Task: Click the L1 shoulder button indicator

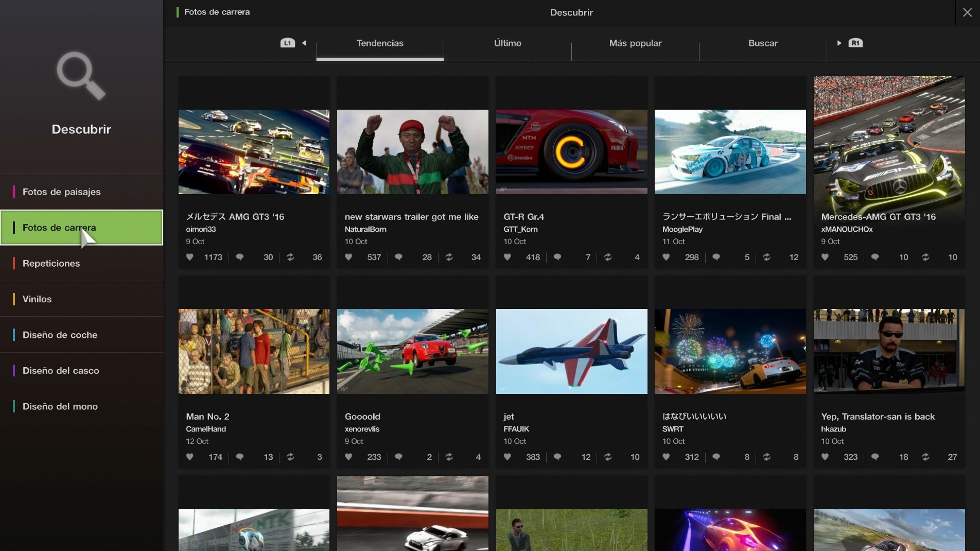Action: click(288, 43)
